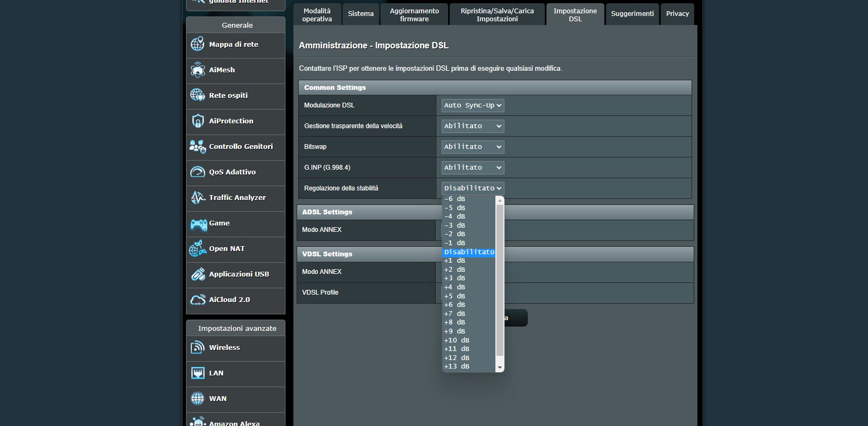Image resolution: width=868 pixels, height=426 pixels.
Task: Select the QoS Adattivo gauge icon
Action: click(x=197, y=172)
